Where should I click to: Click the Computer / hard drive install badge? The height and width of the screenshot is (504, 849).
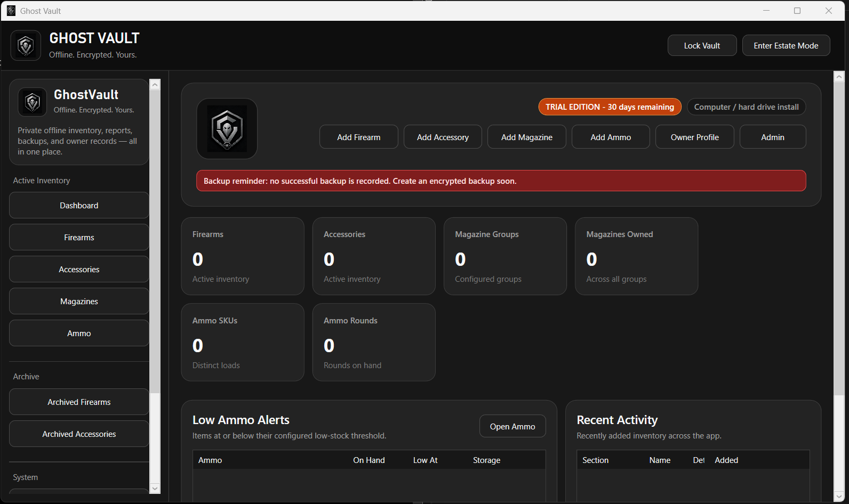pyautogui.click(x=746, y=107)
